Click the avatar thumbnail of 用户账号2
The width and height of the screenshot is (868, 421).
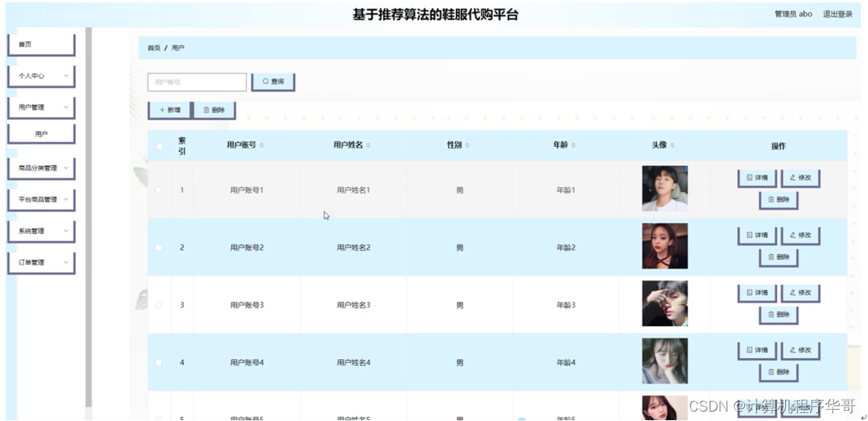click(665, 246)
